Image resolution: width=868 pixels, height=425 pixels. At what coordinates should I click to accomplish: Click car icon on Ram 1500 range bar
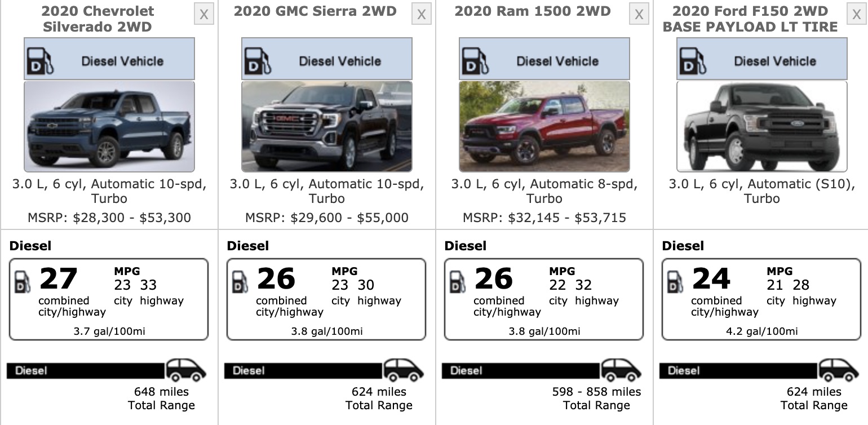[621, 370]
